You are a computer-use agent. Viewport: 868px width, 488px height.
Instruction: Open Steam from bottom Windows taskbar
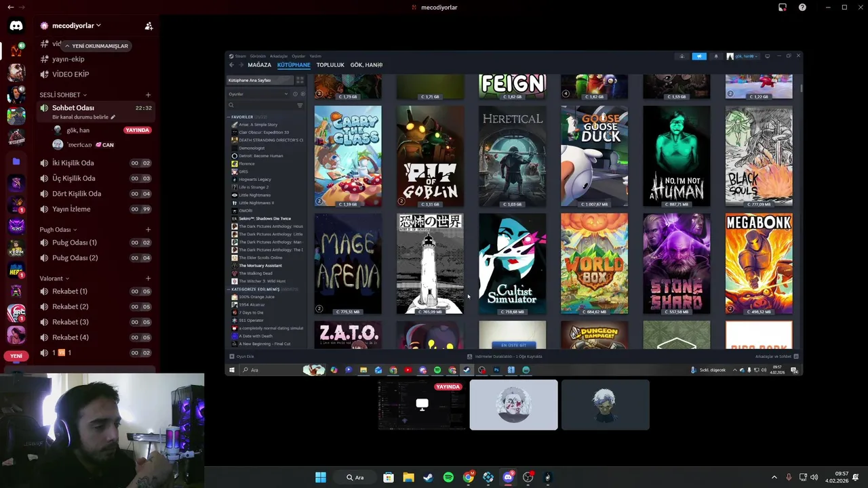[x=428, y=477]
